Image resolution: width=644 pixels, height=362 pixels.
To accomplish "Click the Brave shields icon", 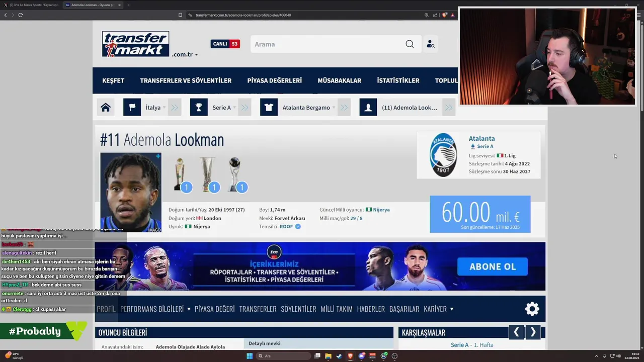I will (x=444, y=15).
